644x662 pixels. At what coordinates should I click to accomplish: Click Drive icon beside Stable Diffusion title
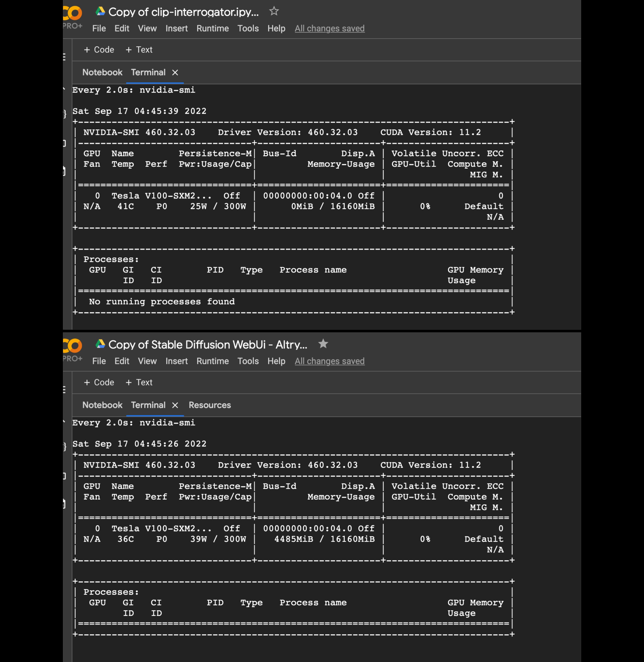100,344
